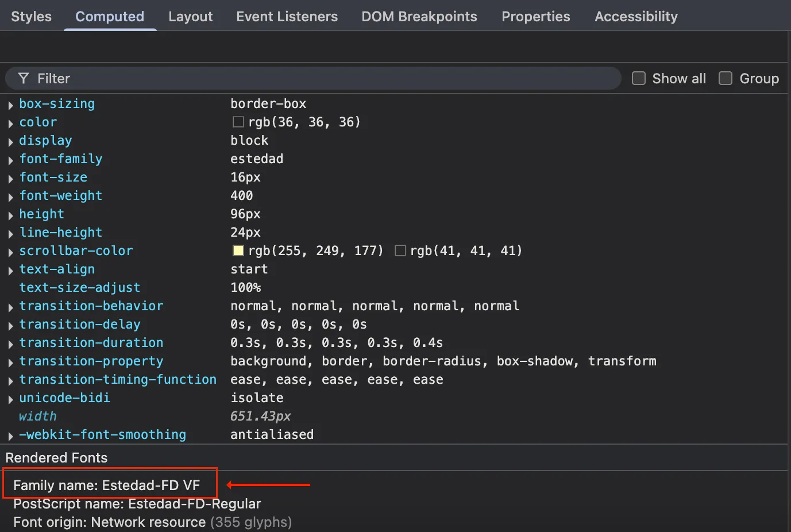Click the line-height property name
Viewport: 791px width, 532px height.
[60, 232]
